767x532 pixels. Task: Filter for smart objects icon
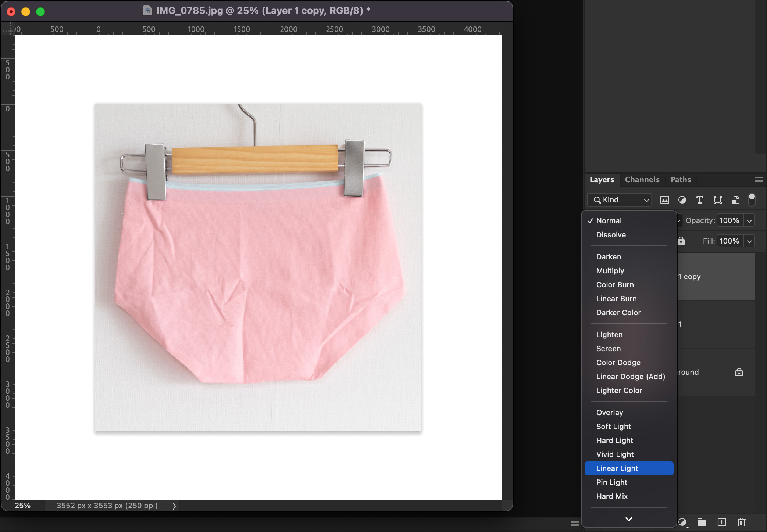735,200
